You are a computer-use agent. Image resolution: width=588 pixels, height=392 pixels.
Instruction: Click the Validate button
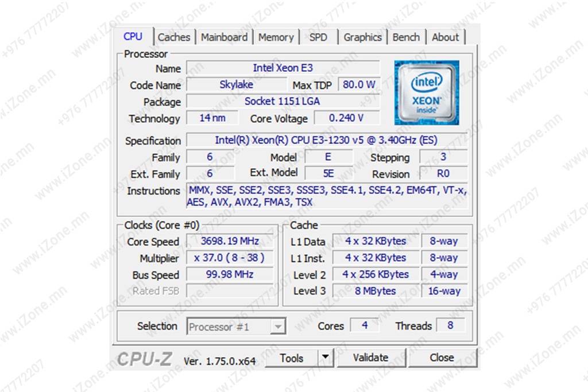[371, 358]
